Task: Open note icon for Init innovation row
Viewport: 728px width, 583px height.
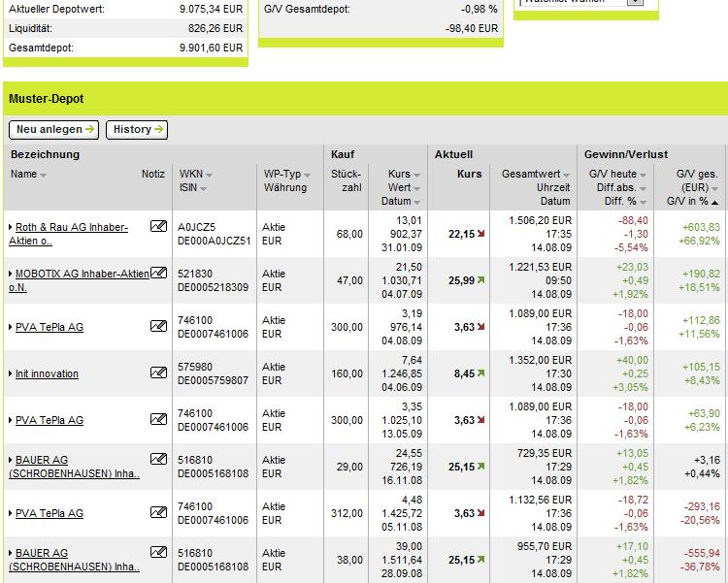Action: click(x=158, y=372)
